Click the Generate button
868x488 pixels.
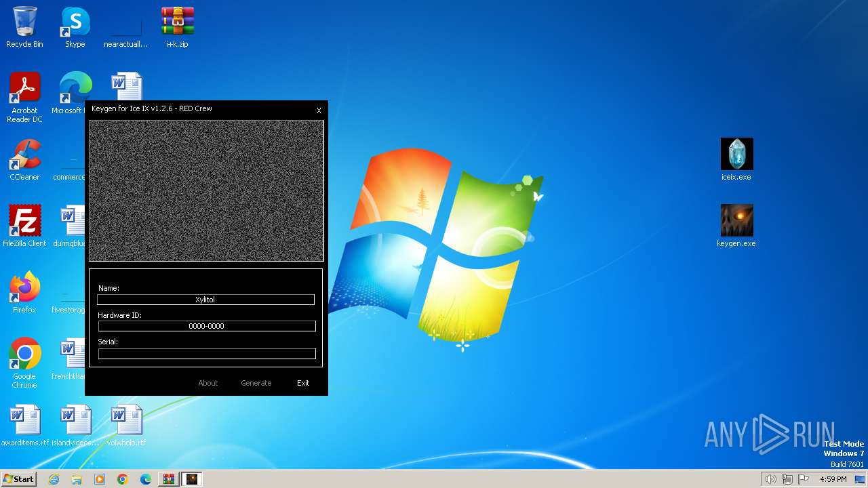point(256,383)
